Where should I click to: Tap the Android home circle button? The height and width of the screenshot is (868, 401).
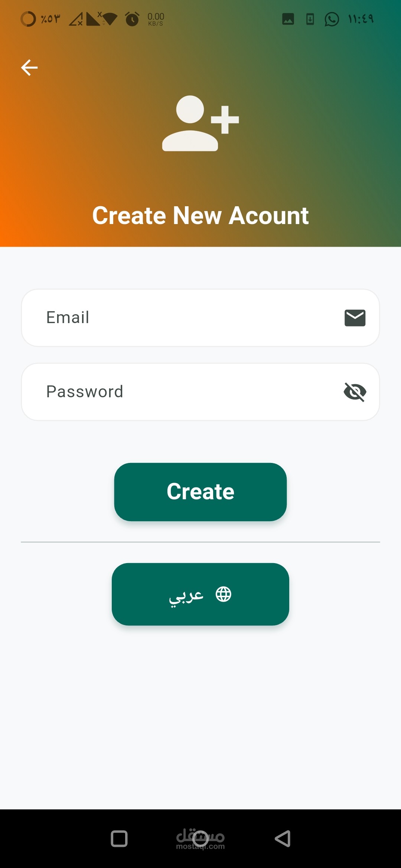coord(200,839)
